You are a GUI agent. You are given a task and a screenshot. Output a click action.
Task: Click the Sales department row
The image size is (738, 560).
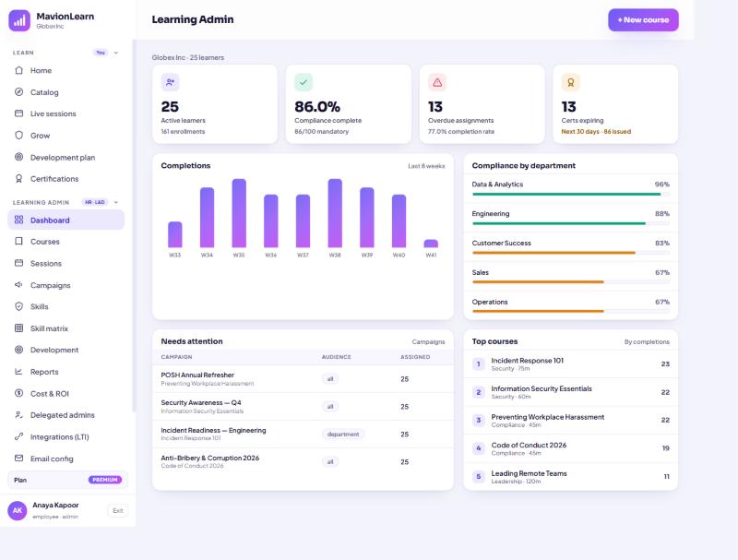(x=571, y=277)
